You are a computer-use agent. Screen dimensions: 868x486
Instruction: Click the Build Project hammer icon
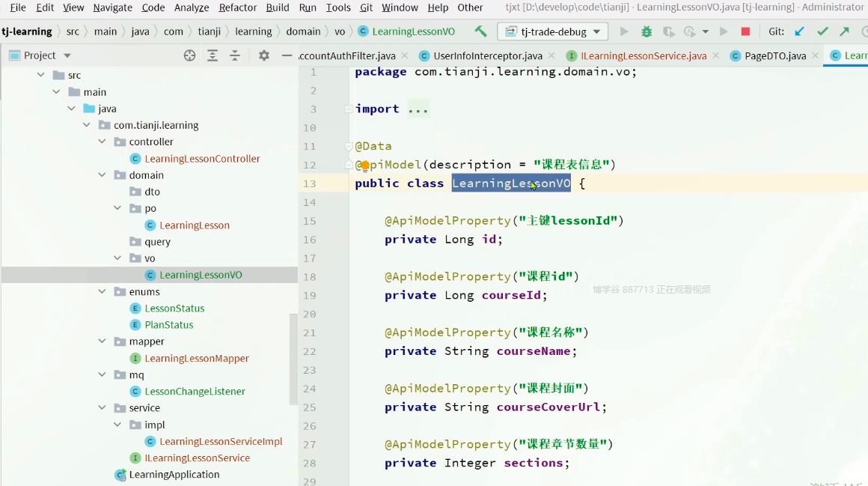tap(480, 31)
